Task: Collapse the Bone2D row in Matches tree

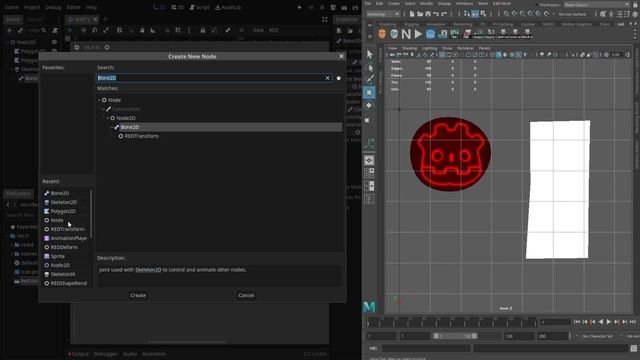Action: [112, 127]
